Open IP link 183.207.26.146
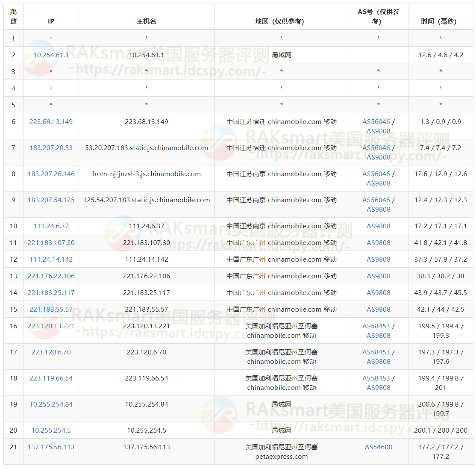The image size is (476, 469). pos(51,174)
